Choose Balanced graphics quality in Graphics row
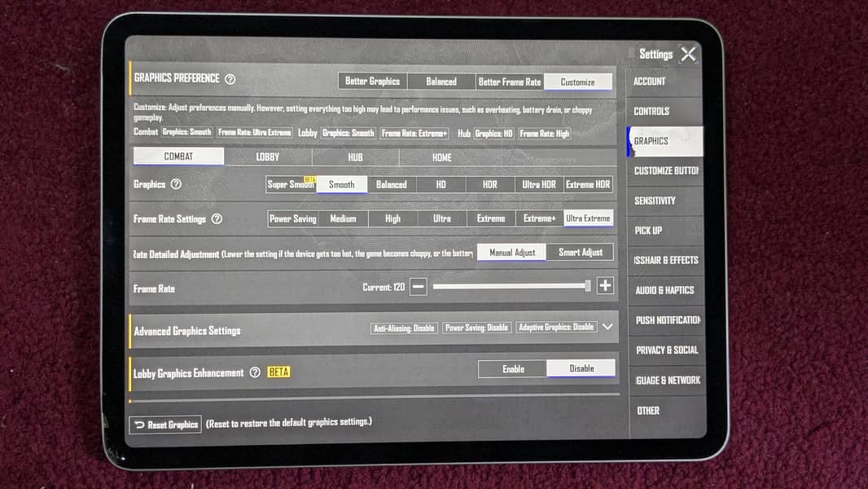The image size is (868, 489). (x=392, y=184)
